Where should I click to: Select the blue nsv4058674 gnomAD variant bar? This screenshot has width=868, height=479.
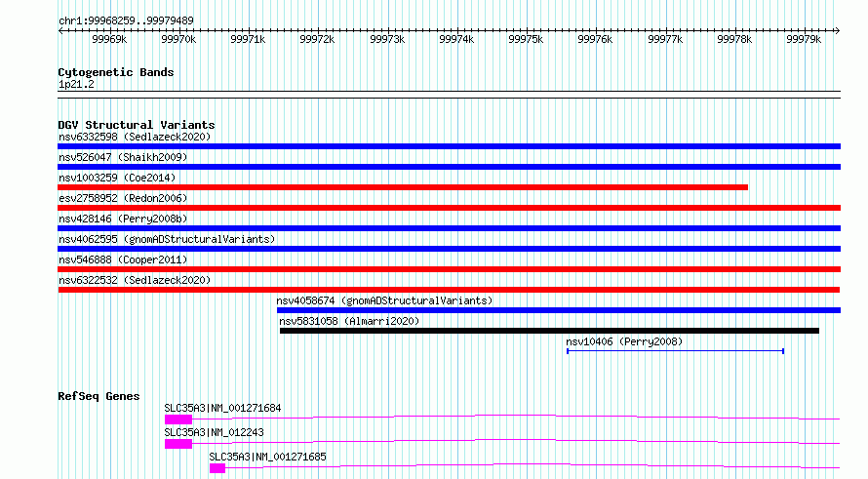[x=559, y=310]
